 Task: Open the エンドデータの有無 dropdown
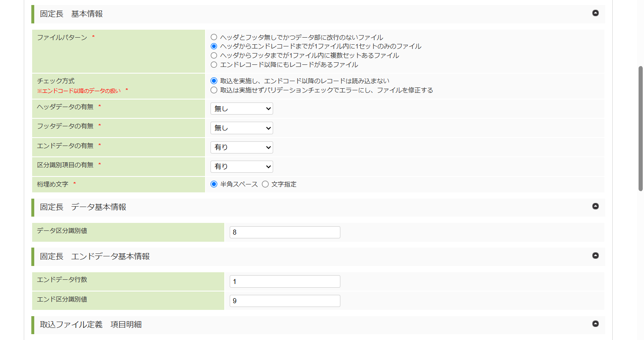(241, 147)
